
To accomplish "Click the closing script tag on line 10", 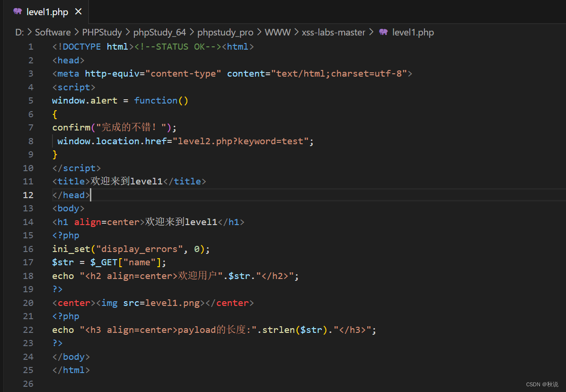I will [x=77, y=168].
